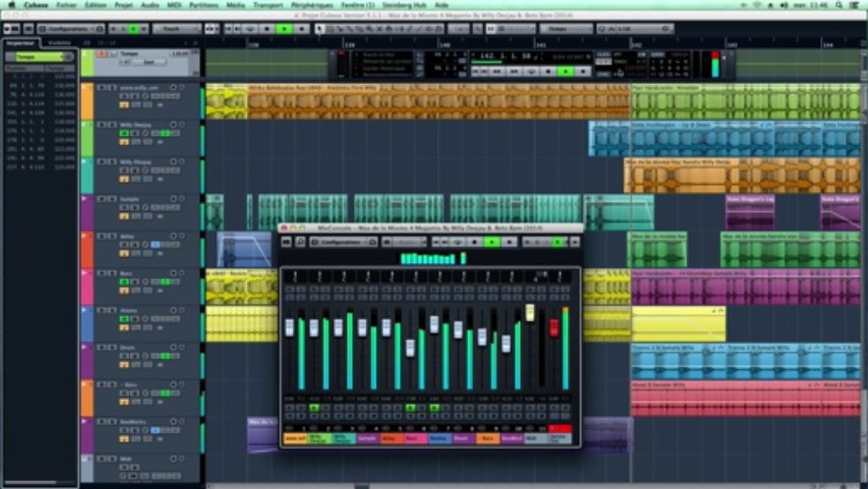Open the Tempo dropdown in the main toolbar

(x=565, y=29)
